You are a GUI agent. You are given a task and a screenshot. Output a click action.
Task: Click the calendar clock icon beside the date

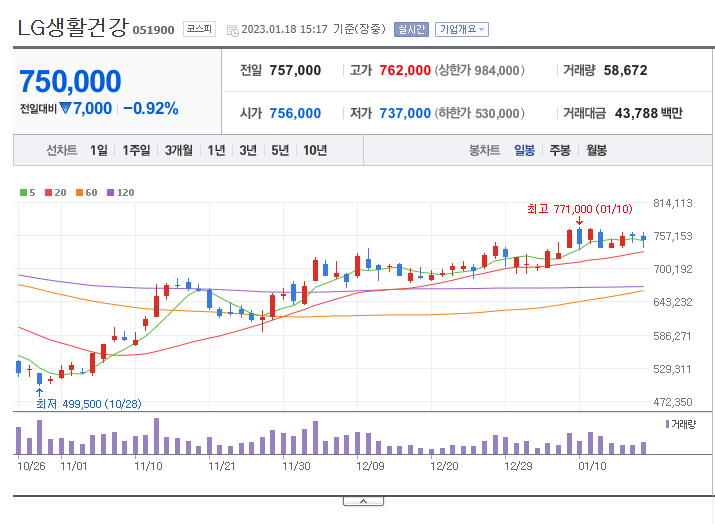(x=233, y=31)
